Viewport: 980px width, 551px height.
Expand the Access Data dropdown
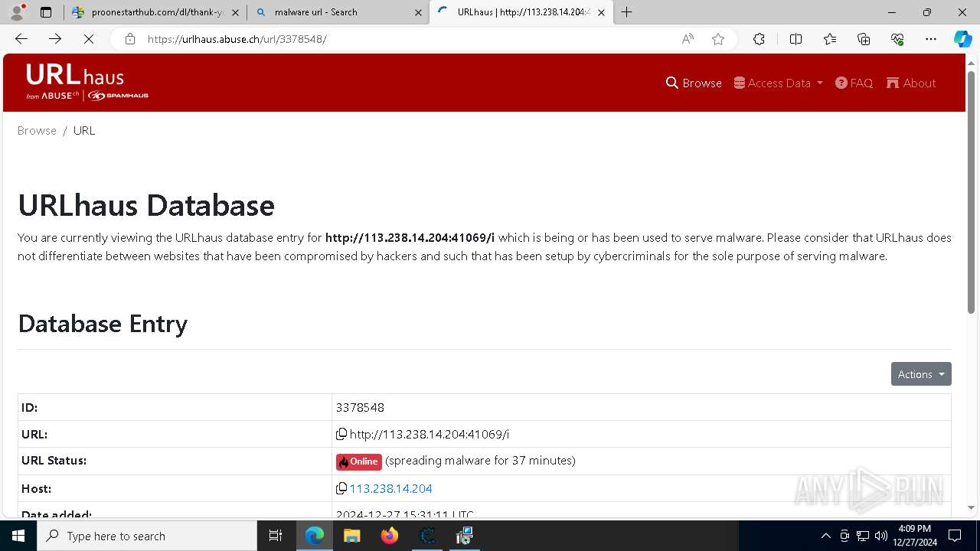(778, 83)
